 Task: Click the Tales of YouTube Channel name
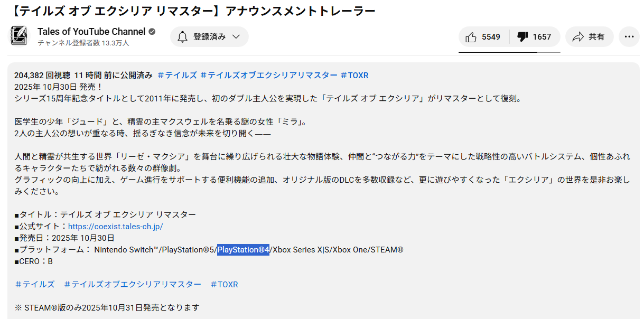(91, 32)
